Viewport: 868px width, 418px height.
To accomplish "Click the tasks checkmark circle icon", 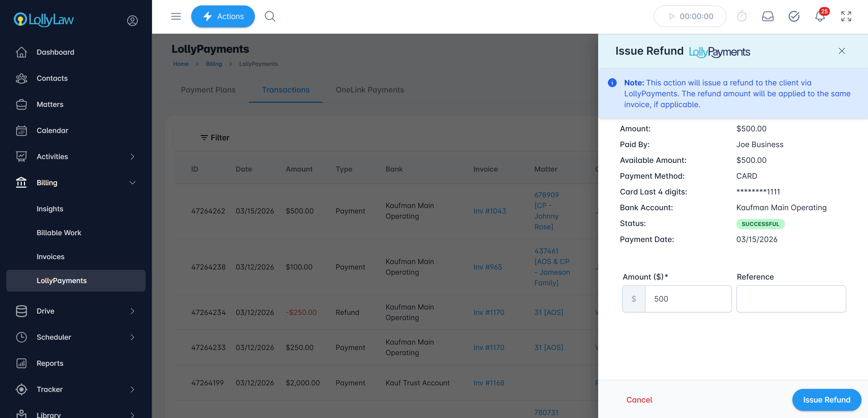I will pyautogui.click(x=794, y=16).
